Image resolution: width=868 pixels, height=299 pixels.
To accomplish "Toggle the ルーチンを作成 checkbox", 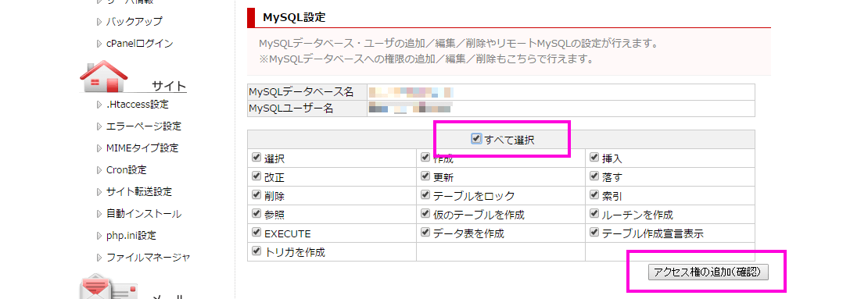I will [594, 214].
